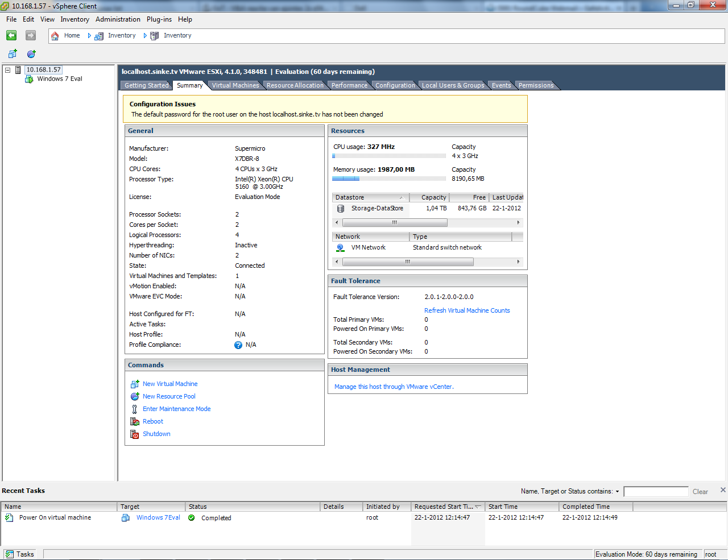Open the Configuration tab
Viewport: 728px width, 560px height.
pyautogui.click(x=395, y=85)
